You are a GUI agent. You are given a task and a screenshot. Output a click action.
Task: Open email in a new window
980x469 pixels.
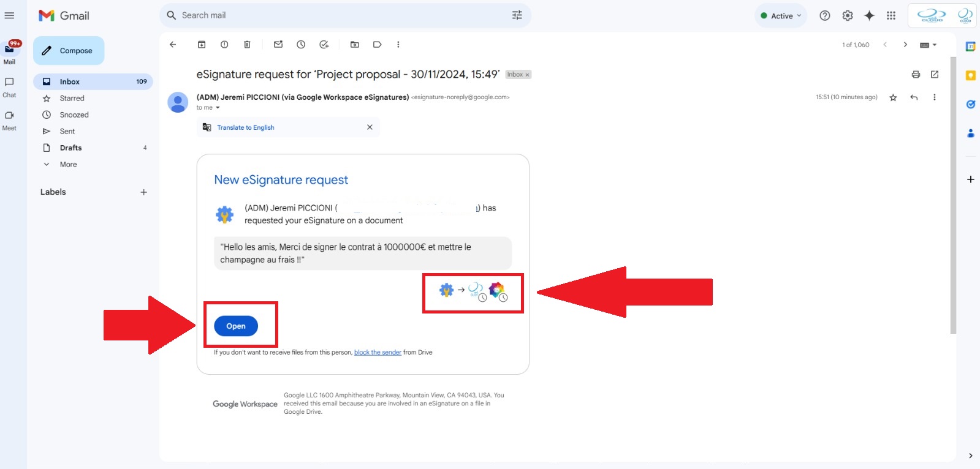click(x=935, y=75)
